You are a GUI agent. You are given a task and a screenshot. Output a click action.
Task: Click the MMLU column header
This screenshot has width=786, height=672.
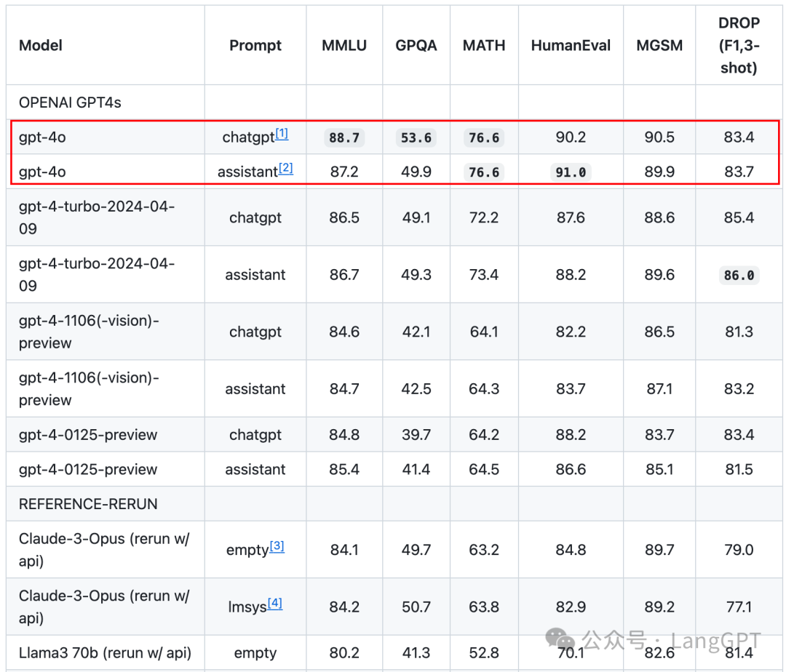pos(344,45)
